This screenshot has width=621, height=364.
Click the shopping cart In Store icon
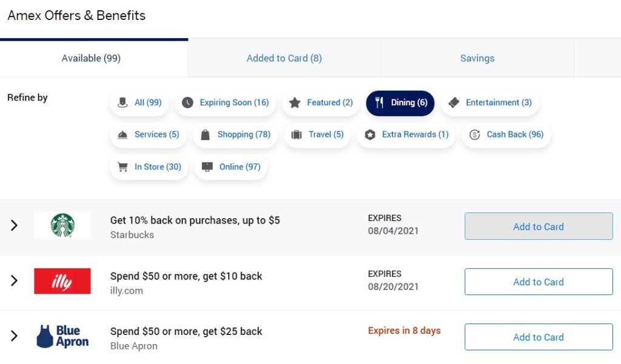[x=123, y=167]
